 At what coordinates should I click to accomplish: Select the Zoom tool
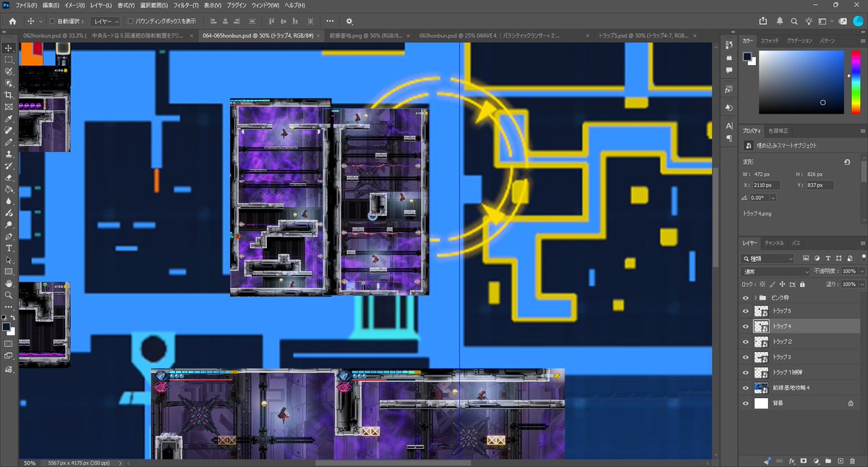[x=9, y=295]
